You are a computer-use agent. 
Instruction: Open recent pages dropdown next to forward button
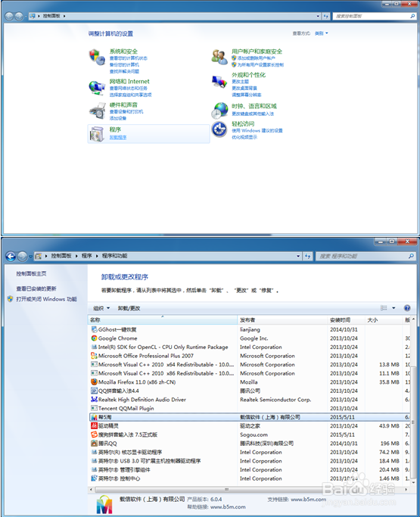[30, 256]
